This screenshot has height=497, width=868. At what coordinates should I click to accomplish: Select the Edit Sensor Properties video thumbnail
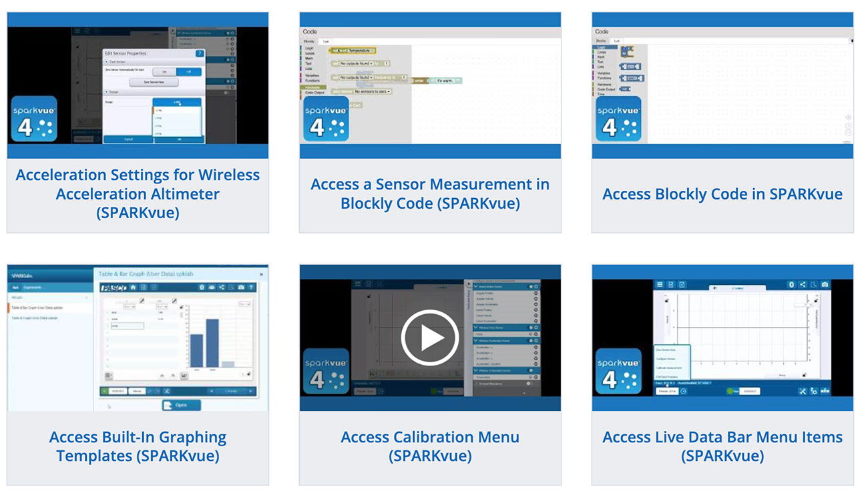point(138,85)
